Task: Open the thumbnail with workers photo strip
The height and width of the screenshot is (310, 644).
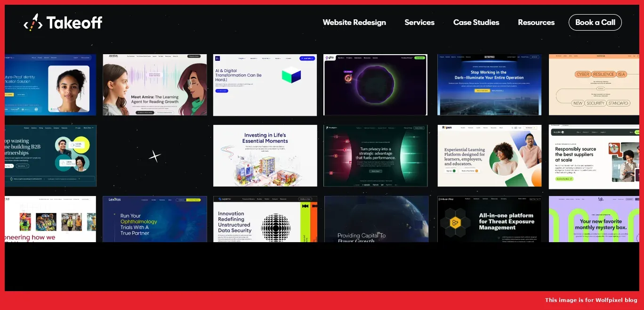Action: (x=50, y=219)
